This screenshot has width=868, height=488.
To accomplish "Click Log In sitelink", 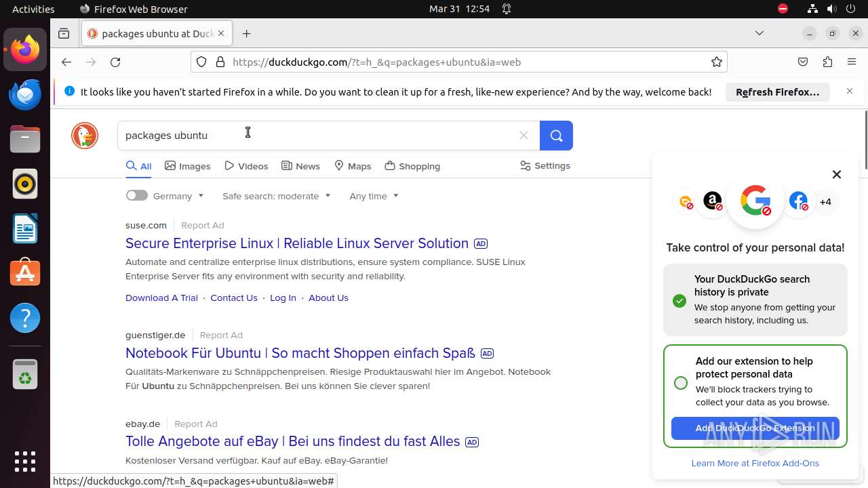I will point(283,298).
